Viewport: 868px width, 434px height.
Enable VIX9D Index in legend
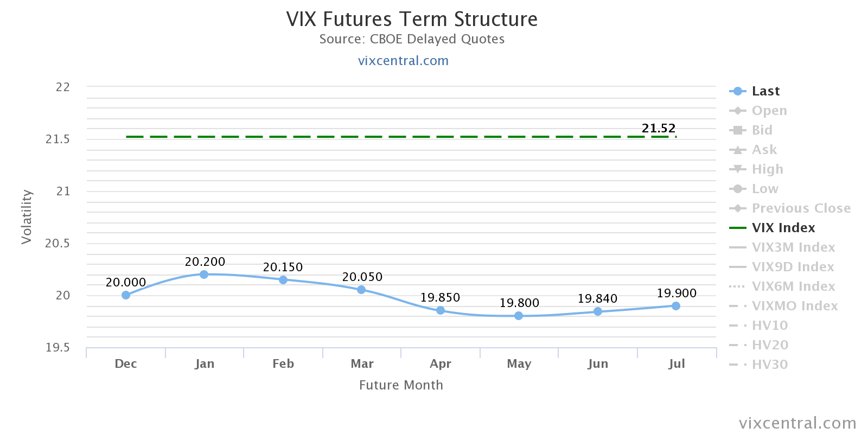[793, 267]
